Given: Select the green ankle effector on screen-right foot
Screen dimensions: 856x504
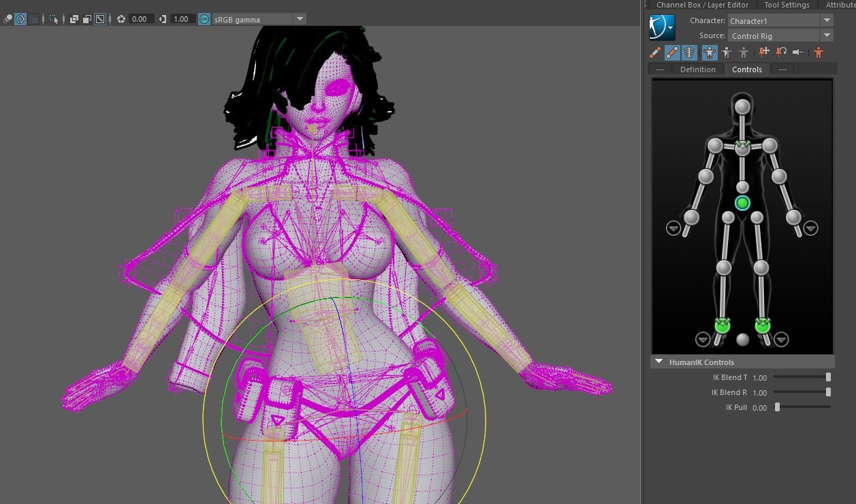Looking at the screenshot, I should [x=762, y=325].
